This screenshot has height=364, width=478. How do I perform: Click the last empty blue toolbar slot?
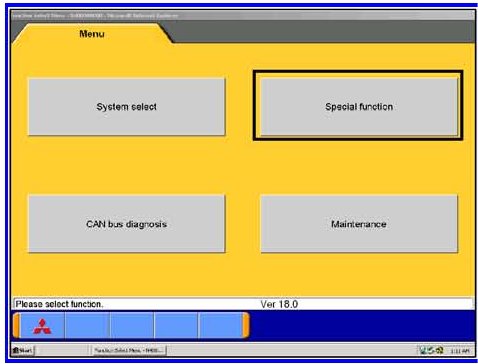221,326
